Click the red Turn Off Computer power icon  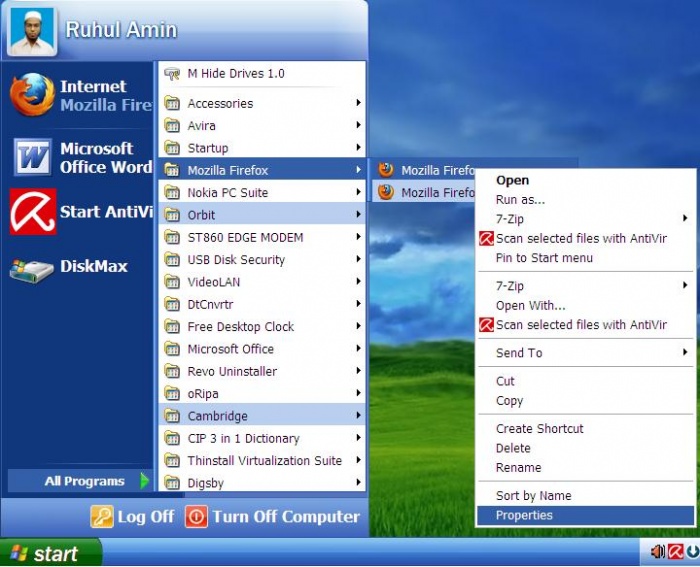point(196,517)
